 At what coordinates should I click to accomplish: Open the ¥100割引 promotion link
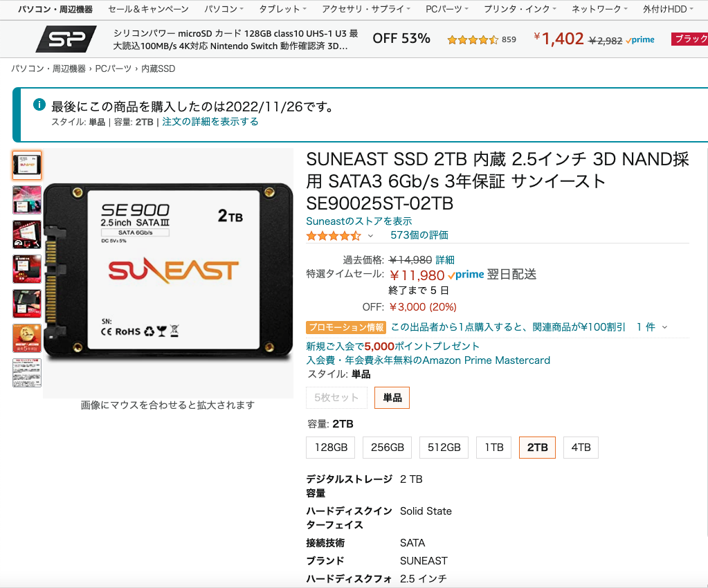508,327
